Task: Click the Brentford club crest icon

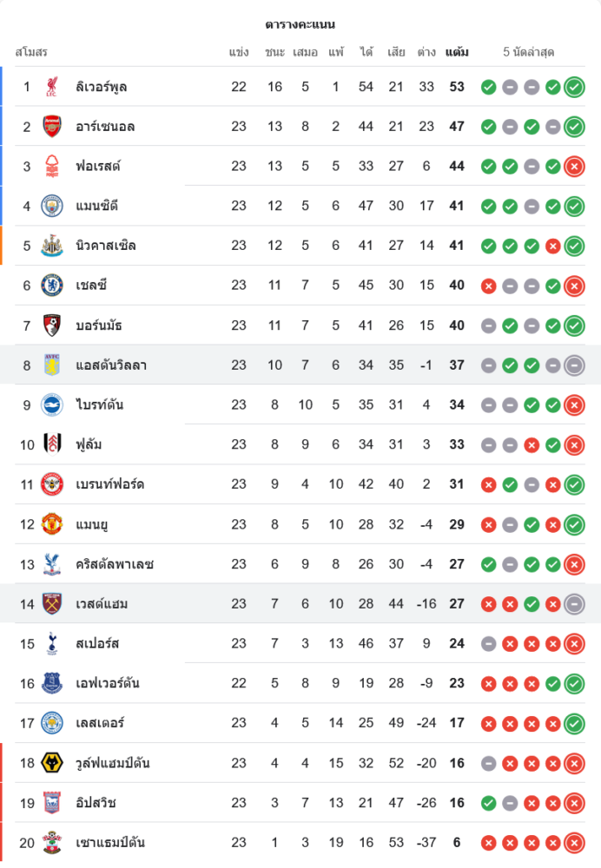Action: [x=52, y=484]
